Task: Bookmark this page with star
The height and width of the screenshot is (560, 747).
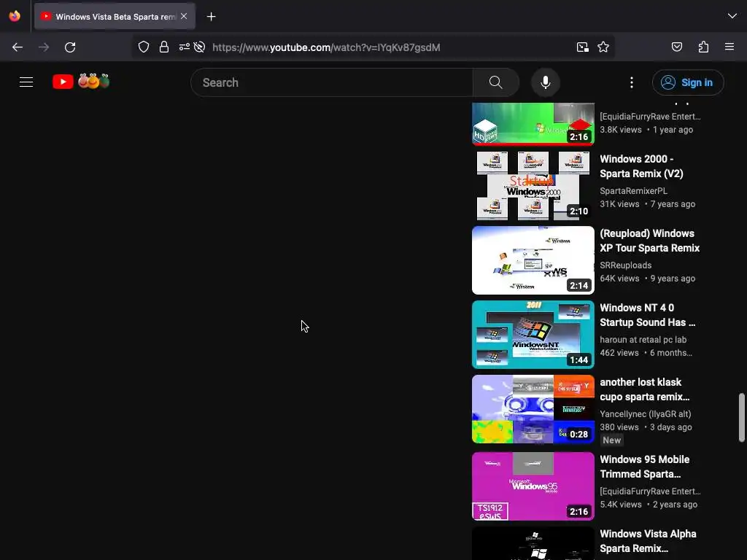Action: [x=603, y=47]
